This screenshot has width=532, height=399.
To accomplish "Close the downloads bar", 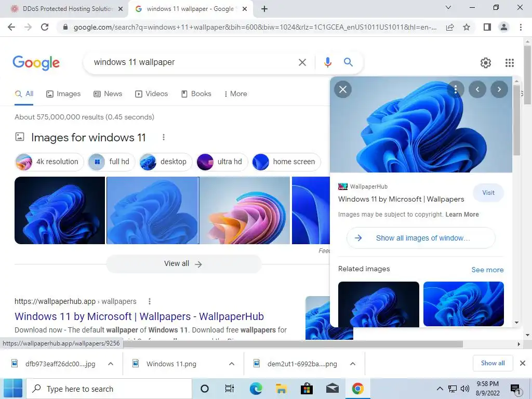I will (x=523, y=363).
